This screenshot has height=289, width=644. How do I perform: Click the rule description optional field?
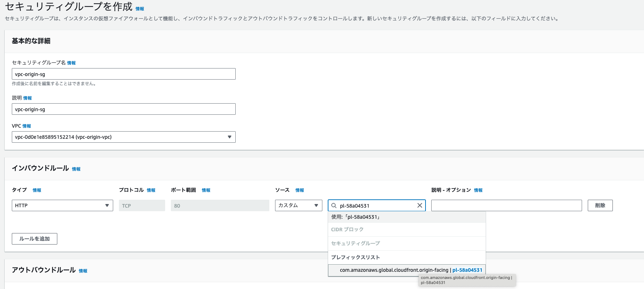[506, 205]
